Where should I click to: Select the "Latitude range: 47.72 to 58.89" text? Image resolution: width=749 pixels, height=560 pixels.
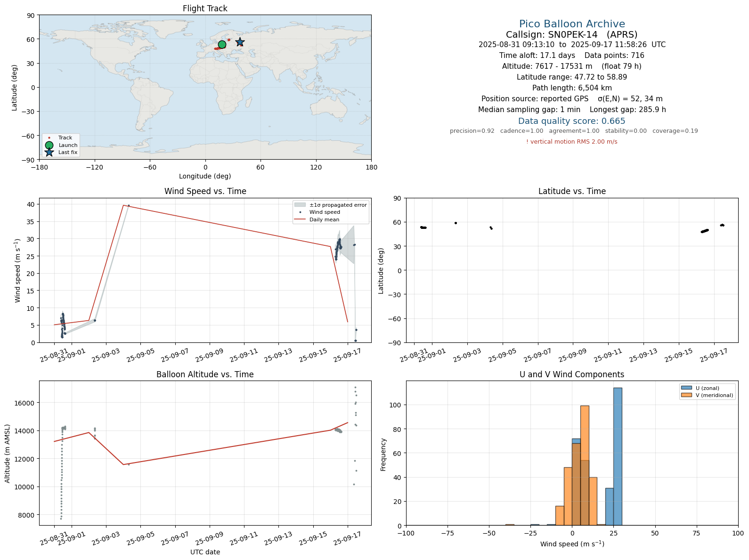click(572, 77)
